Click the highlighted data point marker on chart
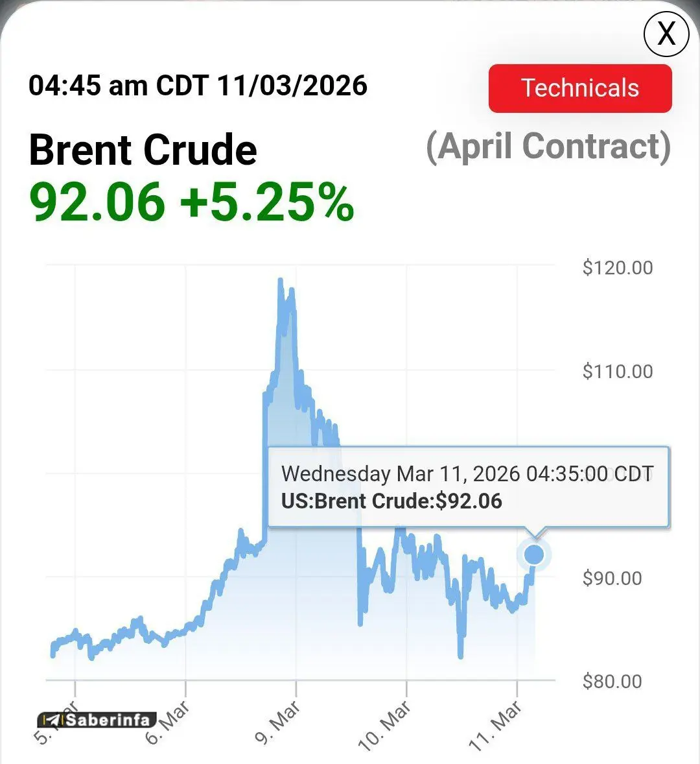This screenshot has height=764, width=700. (x=534, y=555)
